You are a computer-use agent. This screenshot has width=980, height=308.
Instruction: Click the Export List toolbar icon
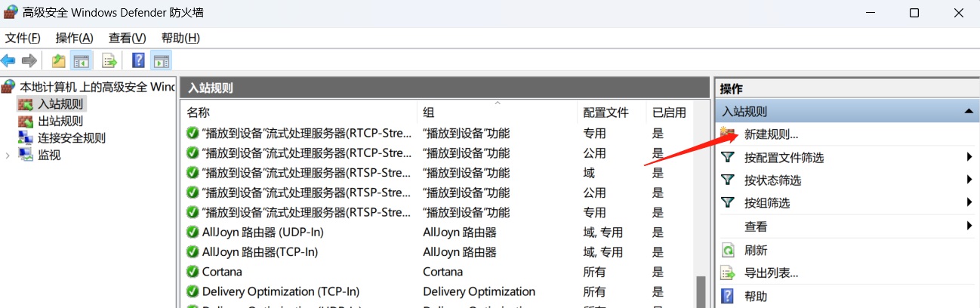[109, 60]
